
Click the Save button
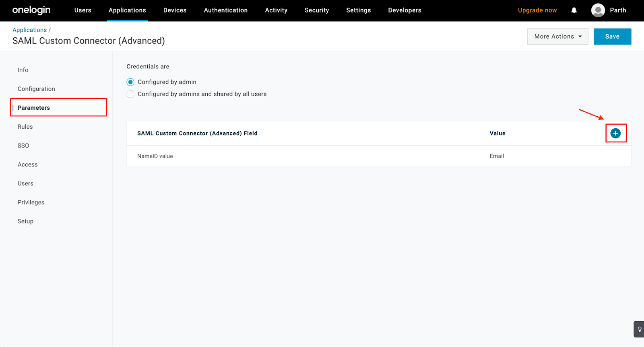tap(612, 37)
